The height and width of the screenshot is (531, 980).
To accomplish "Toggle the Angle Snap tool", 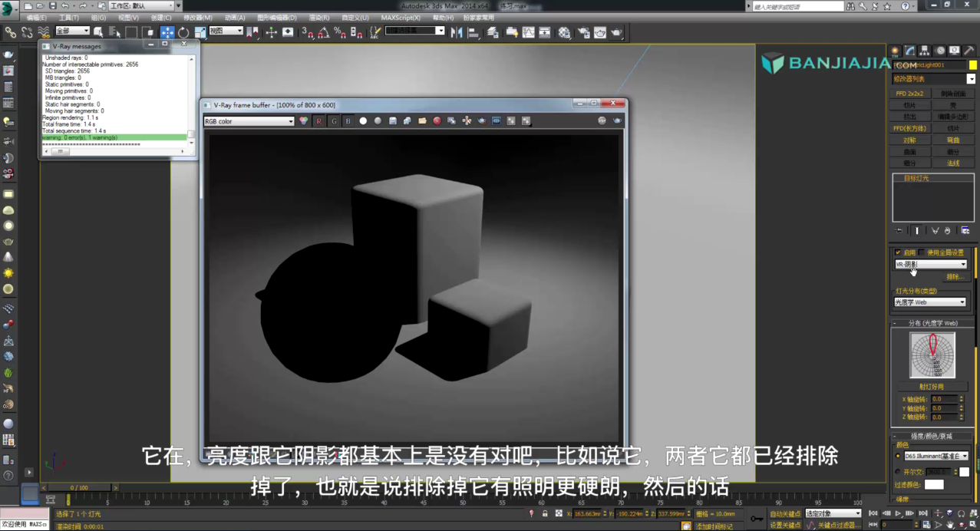I will coord(324,32).
